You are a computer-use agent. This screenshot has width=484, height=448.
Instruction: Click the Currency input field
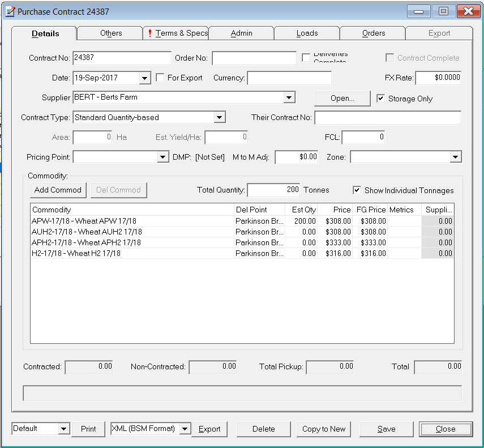(289, 78)
